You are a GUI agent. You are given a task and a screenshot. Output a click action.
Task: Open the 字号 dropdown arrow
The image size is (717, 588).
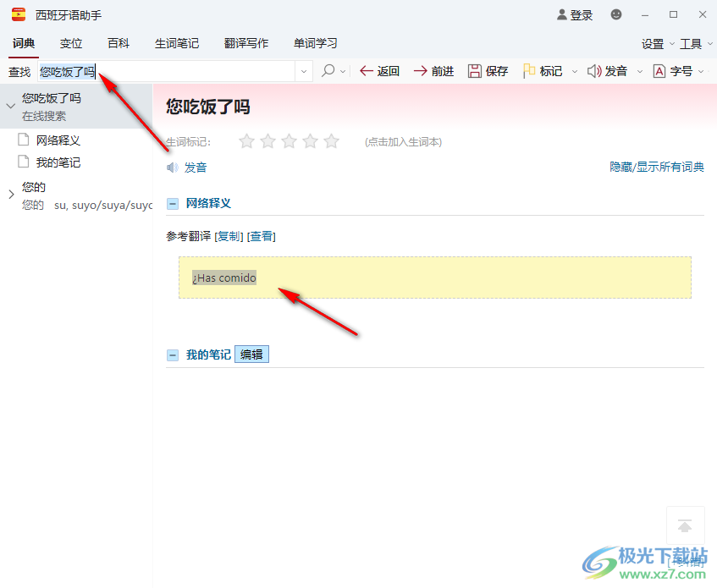701,72
